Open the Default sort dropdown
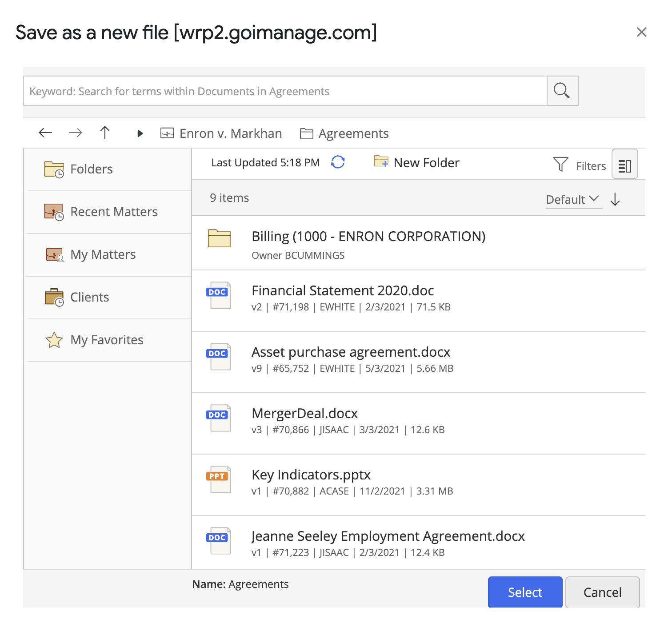The width and height of the screenshot is (672, 628). click(573, 200)
